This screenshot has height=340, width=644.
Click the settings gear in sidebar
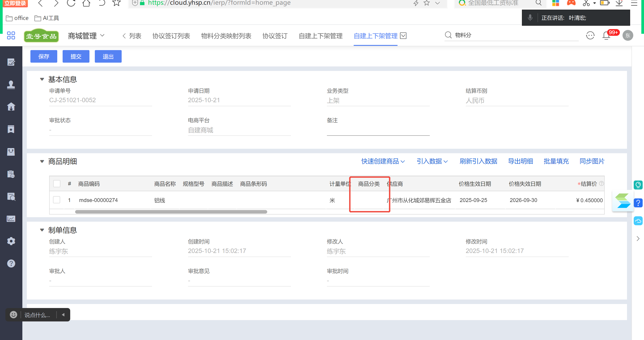tap(11, 241)
